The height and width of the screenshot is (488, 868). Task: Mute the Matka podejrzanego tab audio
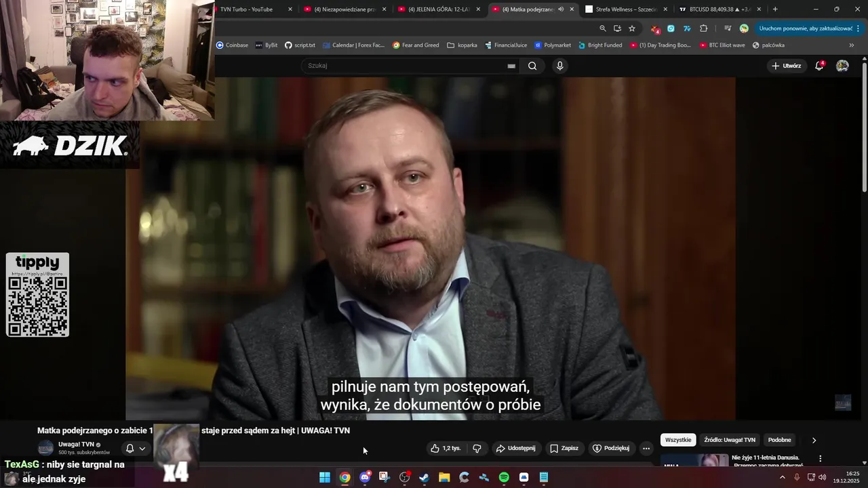561,9
